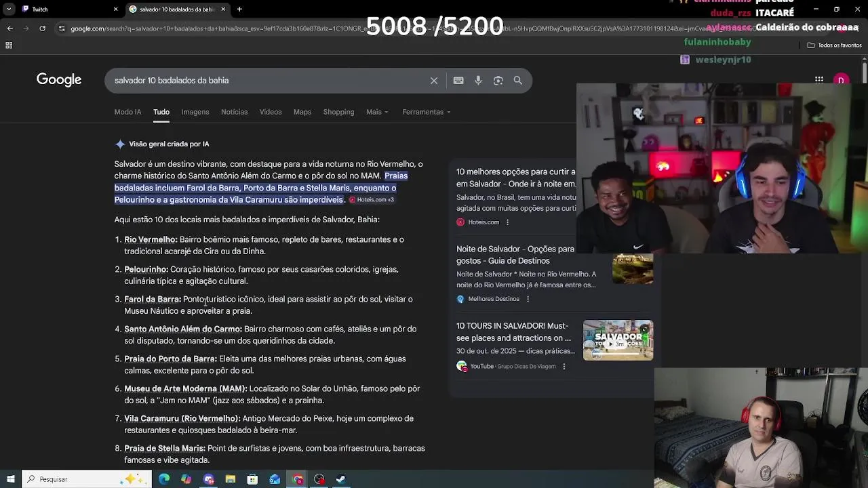Start a voice search with the microphone
868x488 pixels.
(478, 81)
